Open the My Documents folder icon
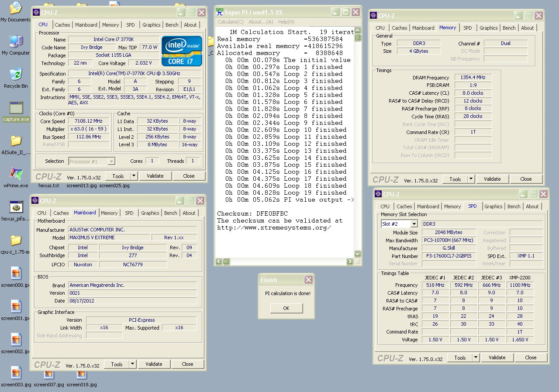Image resolution: width=559 pixels, height=392 pixels. 16,9
